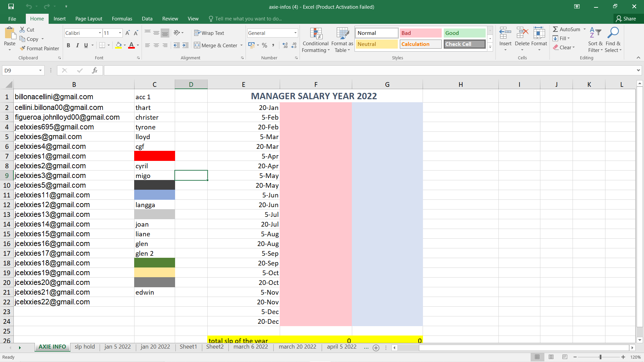The width and height of the screenshot is (644, 362).
Task: Switch to the slp hold sheet
Action: point(85,347)
